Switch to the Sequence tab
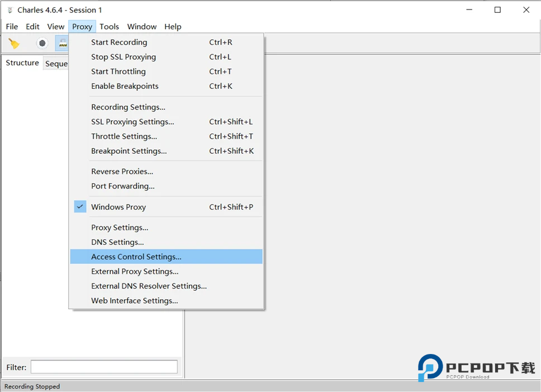The height and width of the screenshot is (392, 541). (x=56, y=64)
